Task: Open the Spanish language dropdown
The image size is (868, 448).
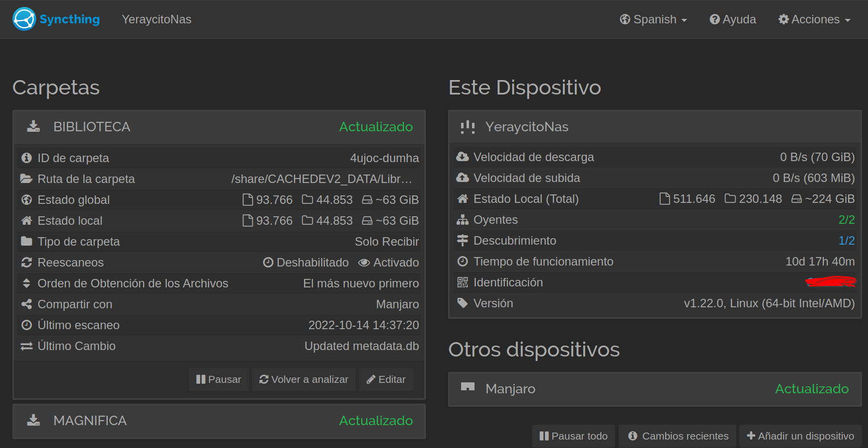Action: click(x=653, y=19)
